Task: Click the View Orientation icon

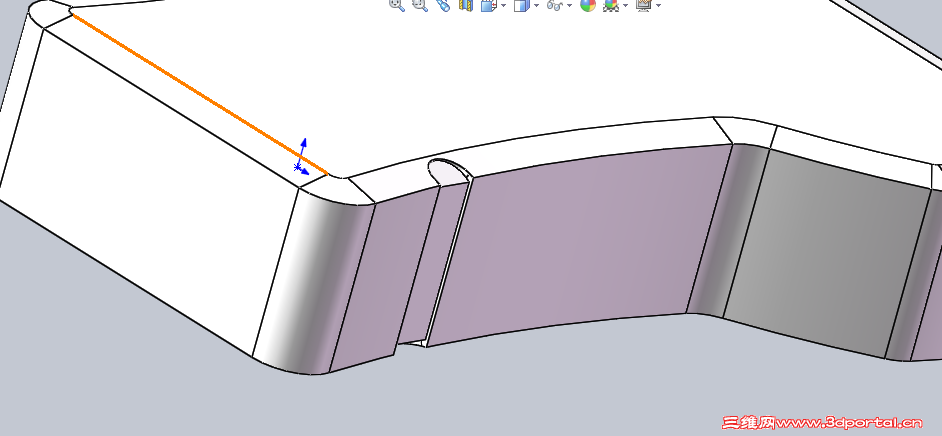Action: pos(488,5)
